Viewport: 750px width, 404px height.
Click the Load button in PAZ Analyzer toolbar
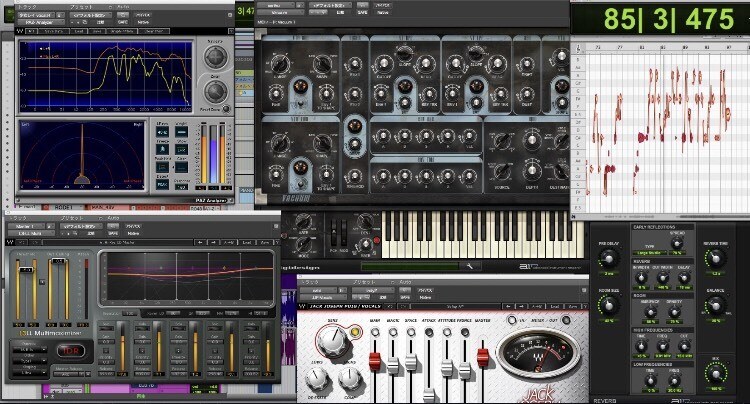(x=78, y=32)
